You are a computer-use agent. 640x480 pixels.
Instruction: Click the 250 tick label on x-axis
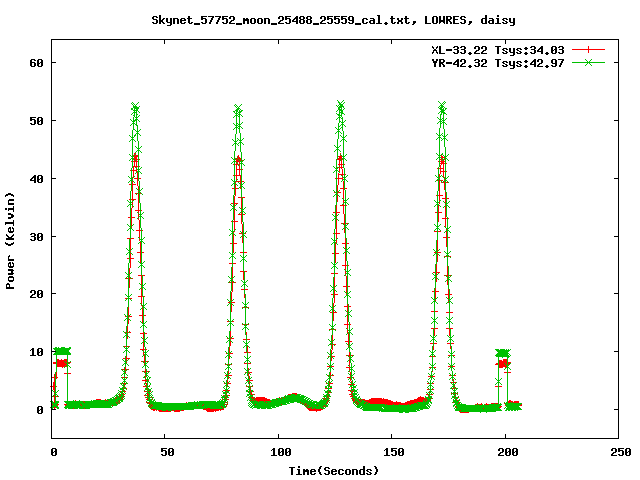click(x=618, y=453)
